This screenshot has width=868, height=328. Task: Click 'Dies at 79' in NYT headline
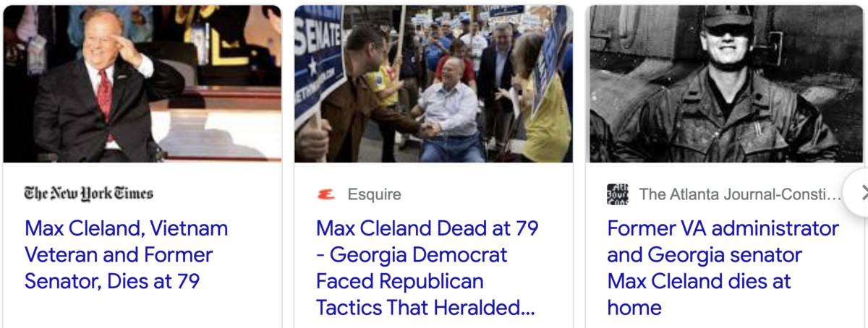(152, 281)
